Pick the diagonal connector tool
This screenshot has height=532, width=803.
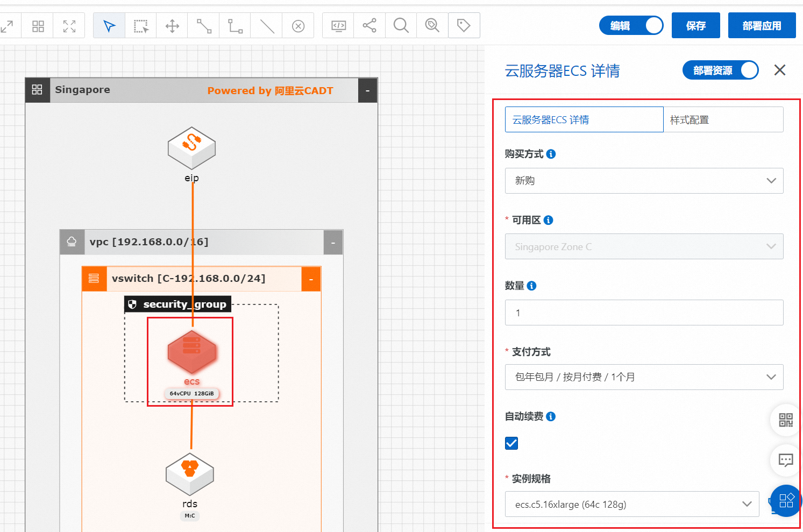tap(204, 26)
